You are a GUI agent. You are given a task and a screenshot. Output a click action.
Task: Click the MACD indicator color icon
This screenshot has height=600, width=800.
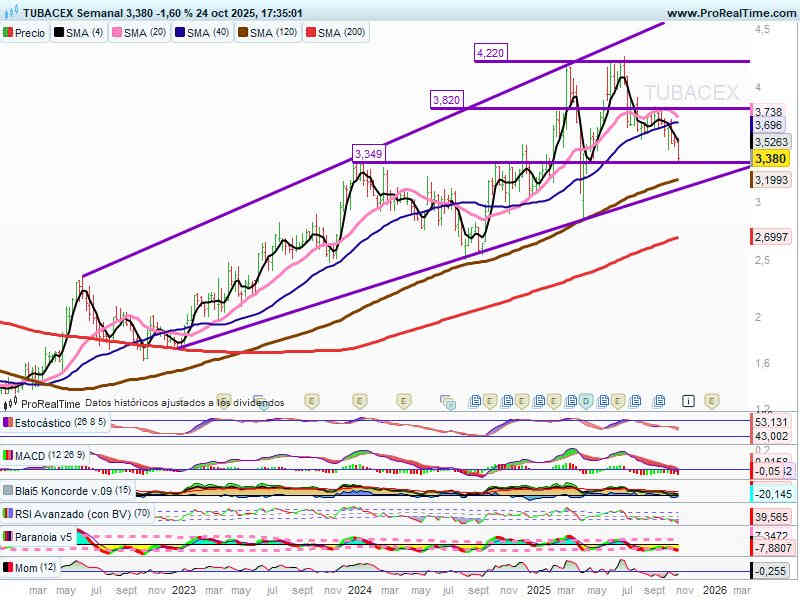pos(7,456)
